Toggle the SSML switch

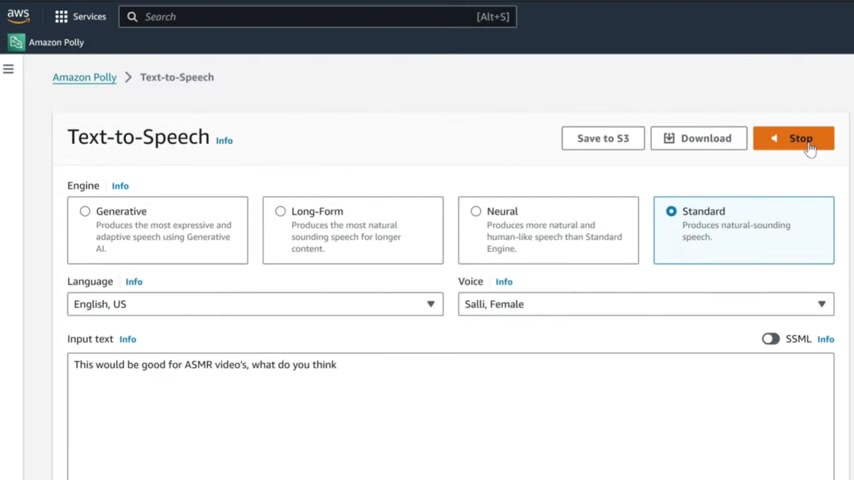point(771,339)
